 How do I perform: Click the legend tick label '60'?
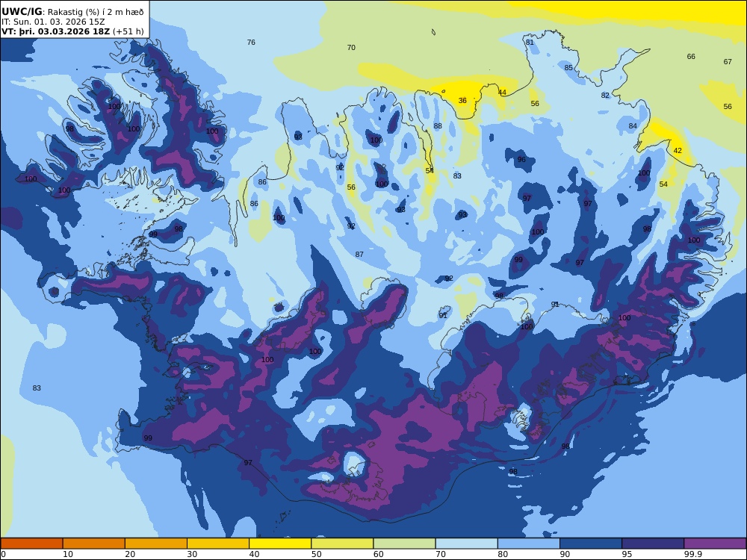click(379, 554)
